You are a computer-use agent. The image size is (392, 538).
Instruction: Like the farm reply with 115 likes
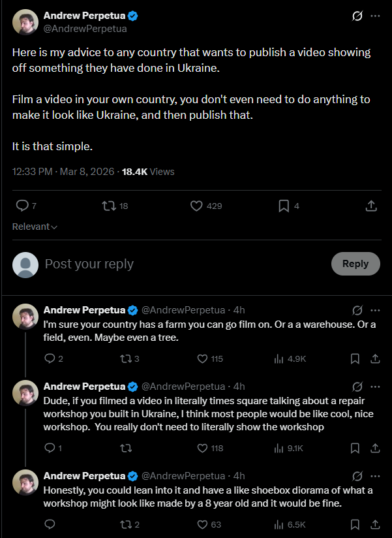pos(202,358)
